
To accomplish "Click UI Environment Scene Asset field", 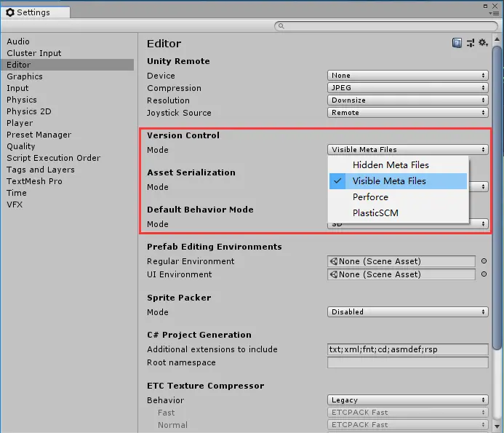I will 401,274.
